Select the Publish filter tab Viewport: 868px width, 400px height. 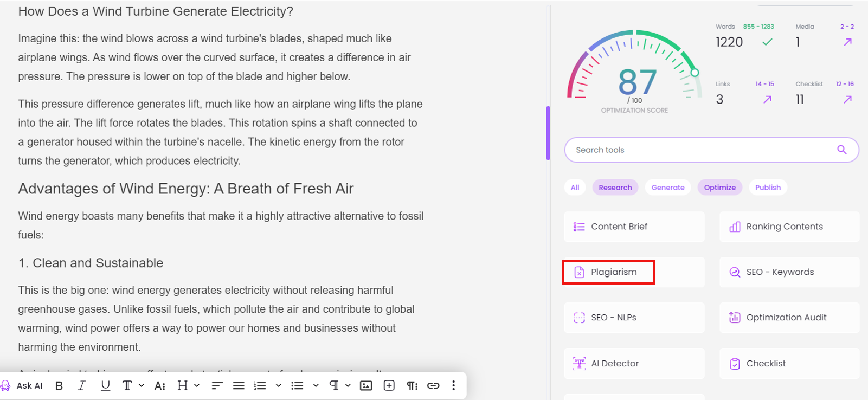point(768,188)
